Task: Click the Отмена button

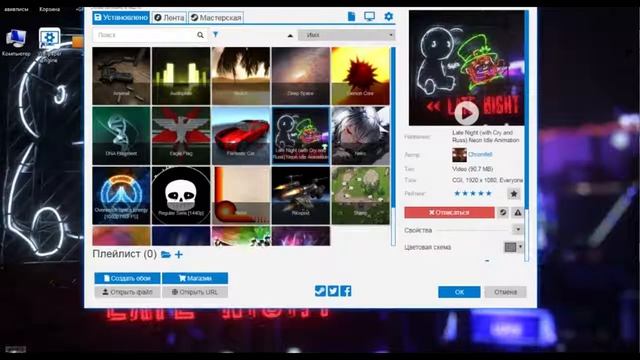Action: pos(505,292)
